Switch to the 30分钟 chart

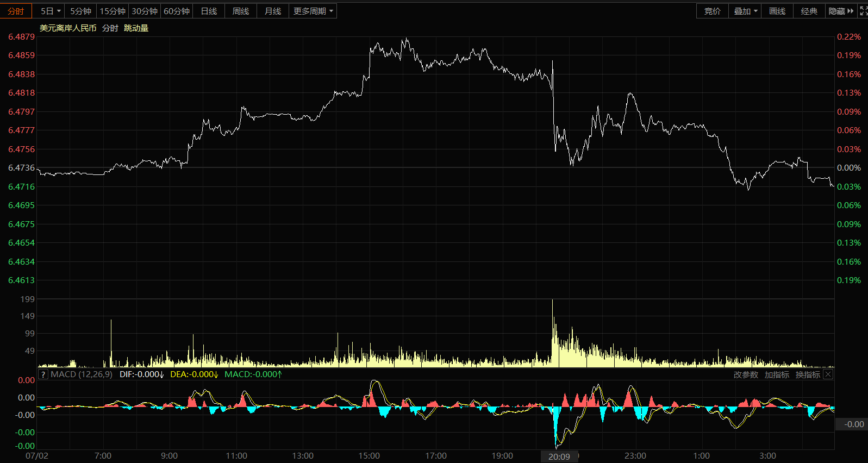[145, 11]
